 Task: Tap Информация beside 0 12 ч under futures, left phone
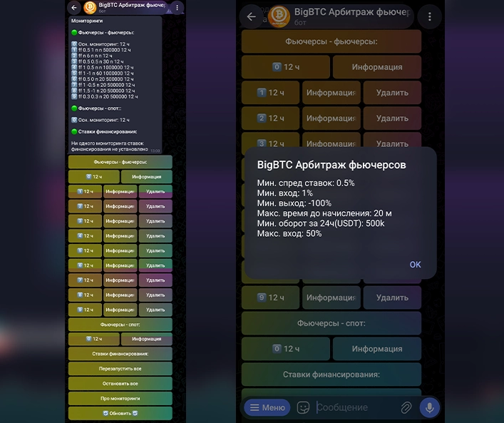click(147, 177)
